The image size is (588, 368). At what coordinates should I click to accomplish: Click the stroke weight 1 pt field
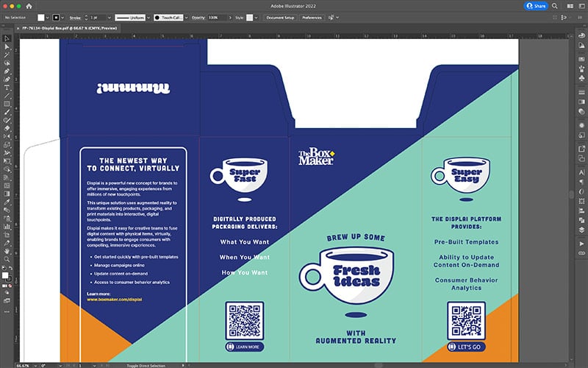click(x=98, y=18)
